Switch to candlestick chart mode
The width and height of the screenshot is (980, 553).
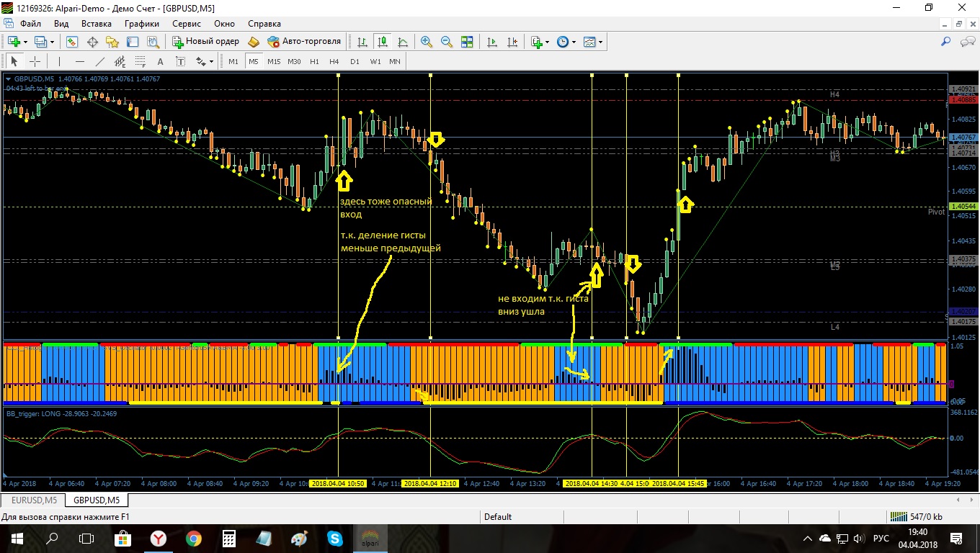[383, 42]
